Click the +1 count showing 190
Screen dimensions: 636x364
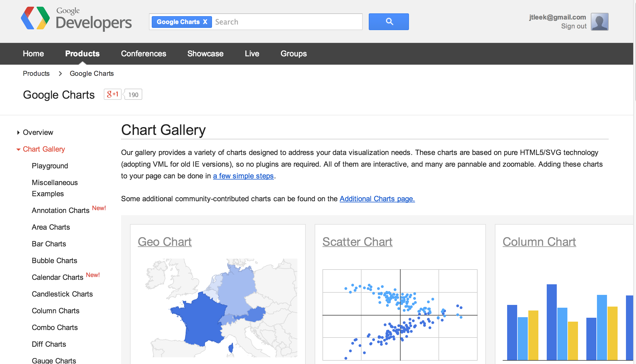133,95
